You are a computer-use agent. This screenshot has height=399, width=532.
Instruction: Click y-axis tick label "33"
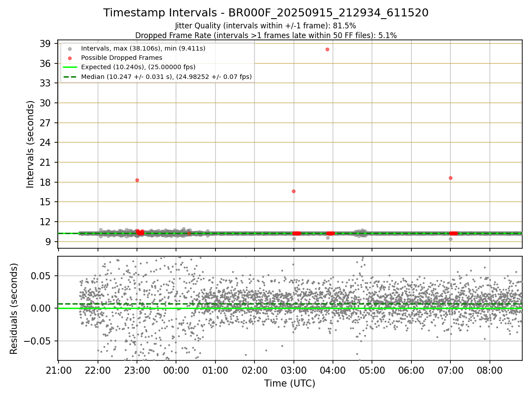coord(45,83)
